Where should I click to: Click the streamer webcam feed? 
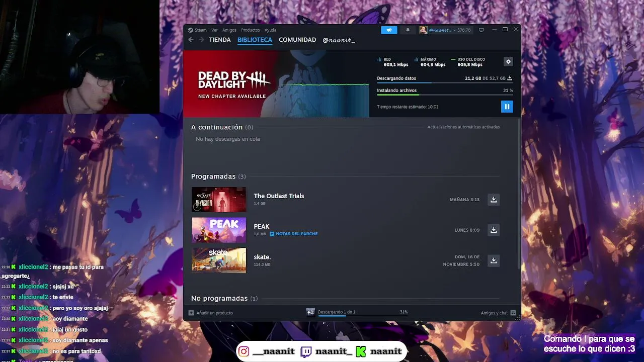[x=79, y=57]
